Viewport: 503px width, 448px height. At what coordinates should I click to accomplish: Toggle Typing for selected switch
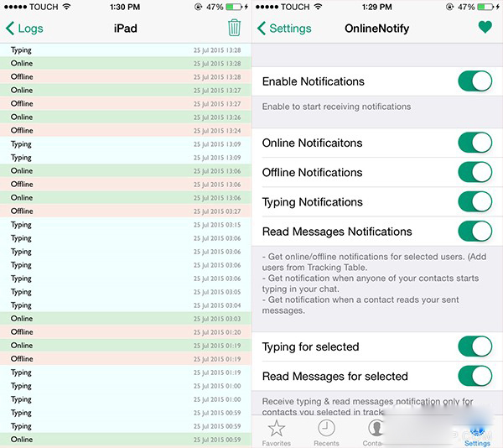[474, 346]
